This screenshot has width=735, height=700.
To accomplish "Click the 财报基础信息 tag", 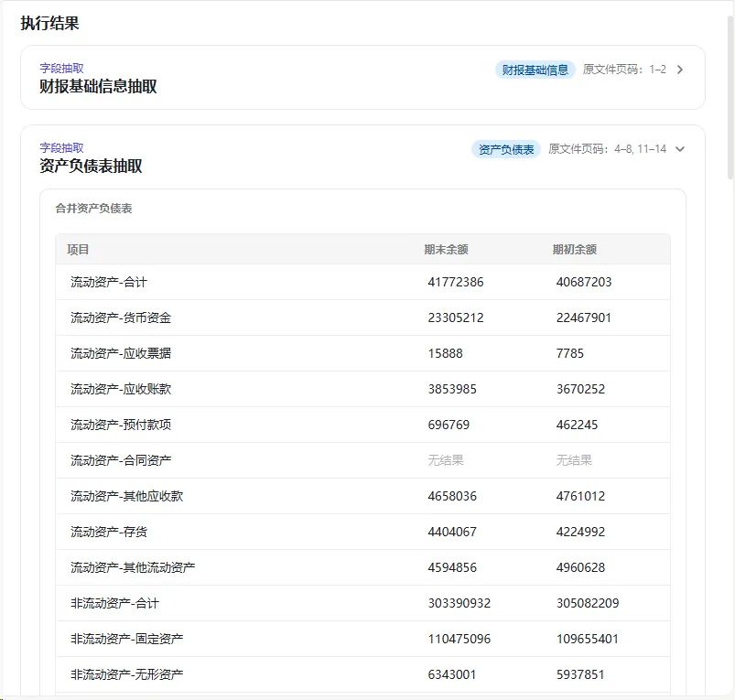I will (x=535, y=70).
